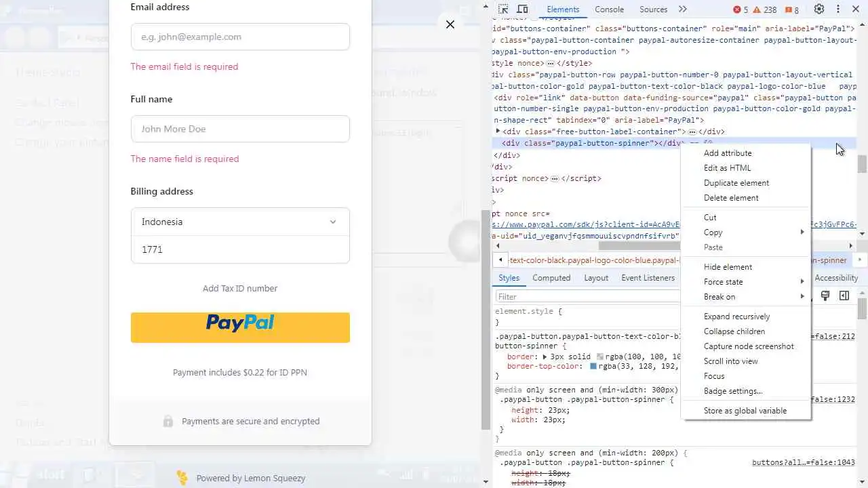Click the Powered by Lemon Squeezy text
868x488 pixels.
251,478
